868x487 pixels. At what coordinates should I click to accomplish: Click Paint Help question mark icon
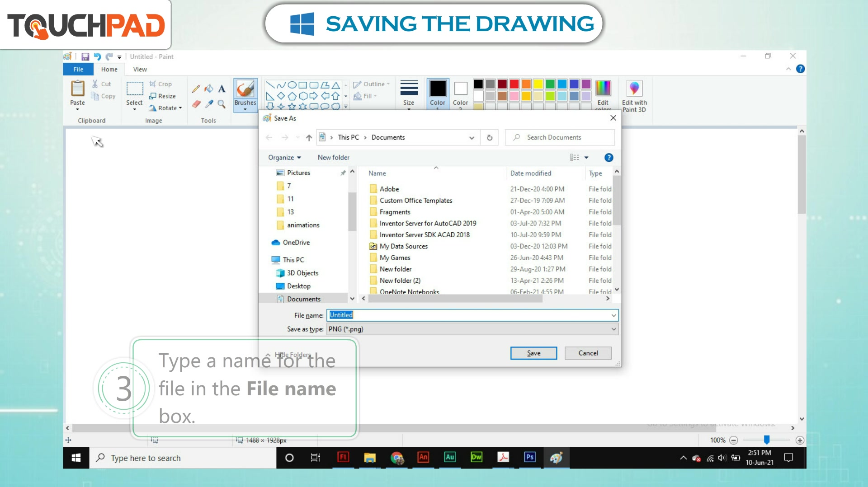[x=800, y=69]
